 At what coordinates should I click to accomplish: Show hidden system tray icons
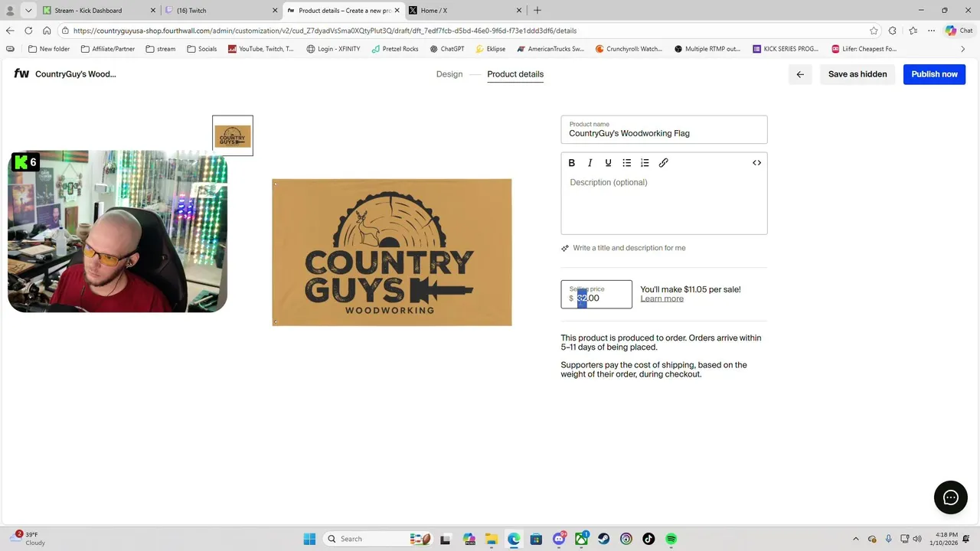pyautogui.click(x=856, y=539)
